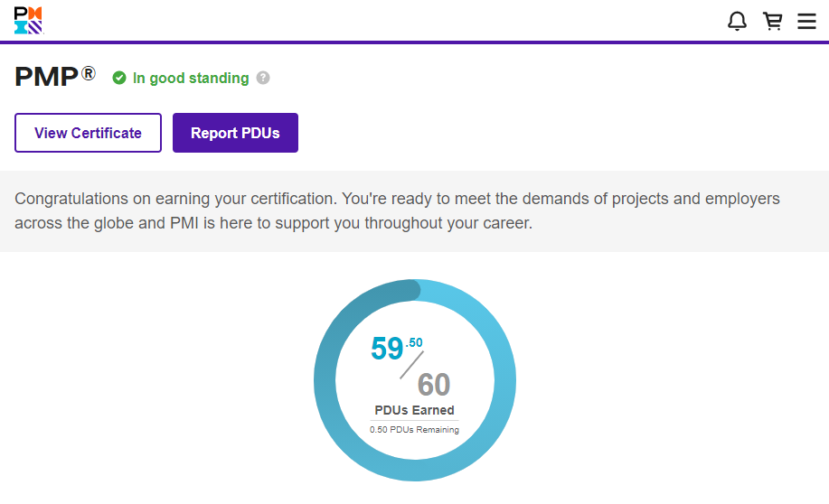Click the View Certificate button
The image size is (829, 504).
pyautogui.click(x=88, y=133)
